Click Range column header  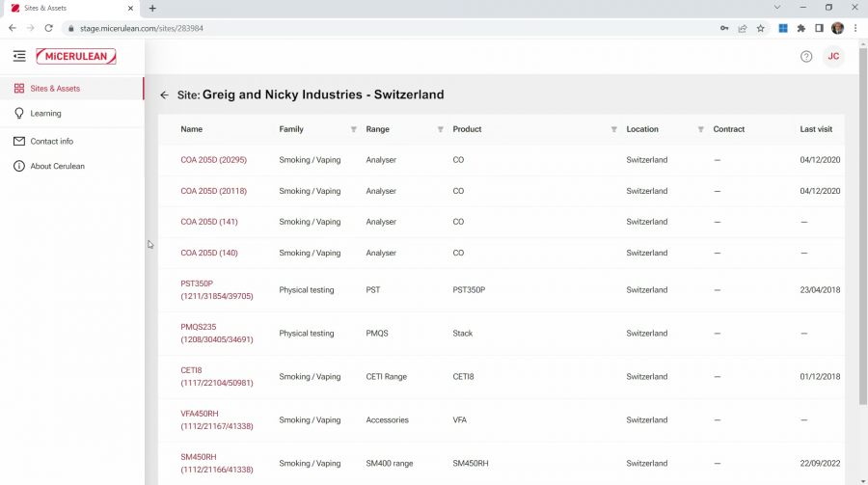[377, 129]
